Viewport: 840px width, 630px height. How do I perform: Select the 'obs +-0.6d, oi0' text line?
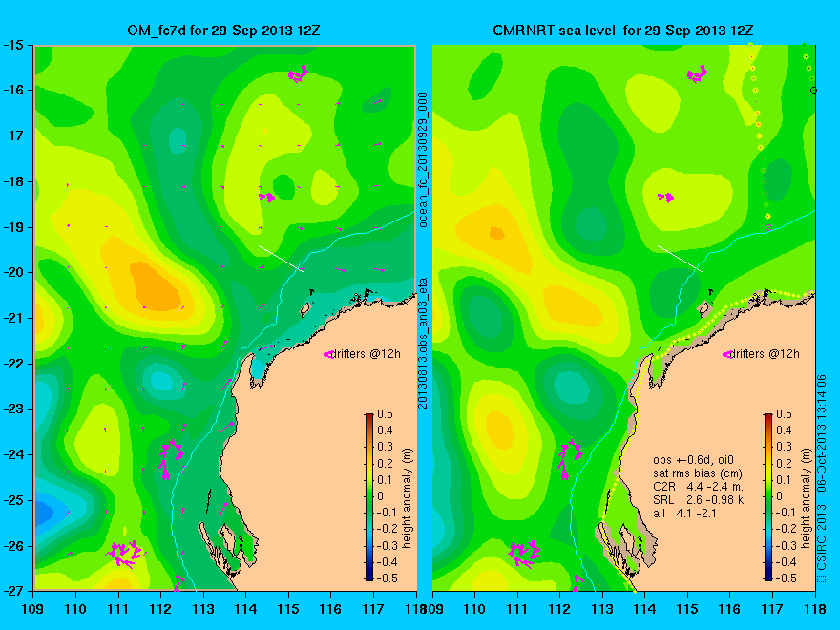[x=693, y=460]
